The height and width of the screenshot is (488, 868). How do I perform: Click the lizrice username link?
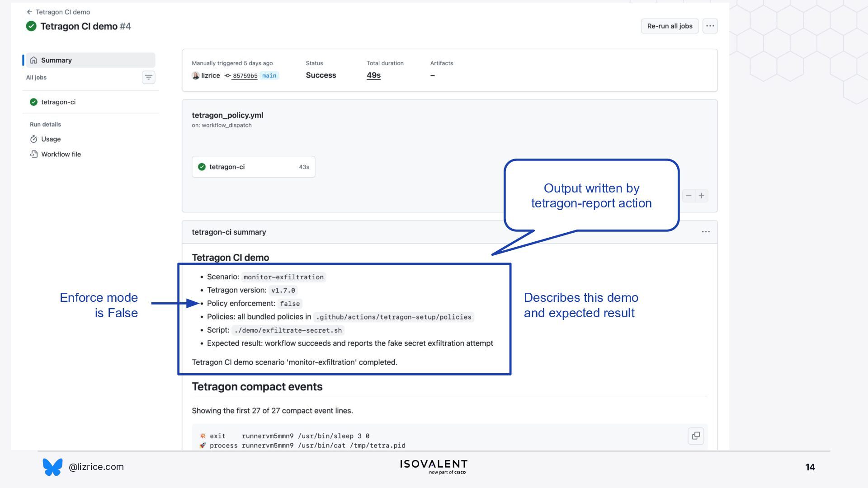click(x=211, y=75)
